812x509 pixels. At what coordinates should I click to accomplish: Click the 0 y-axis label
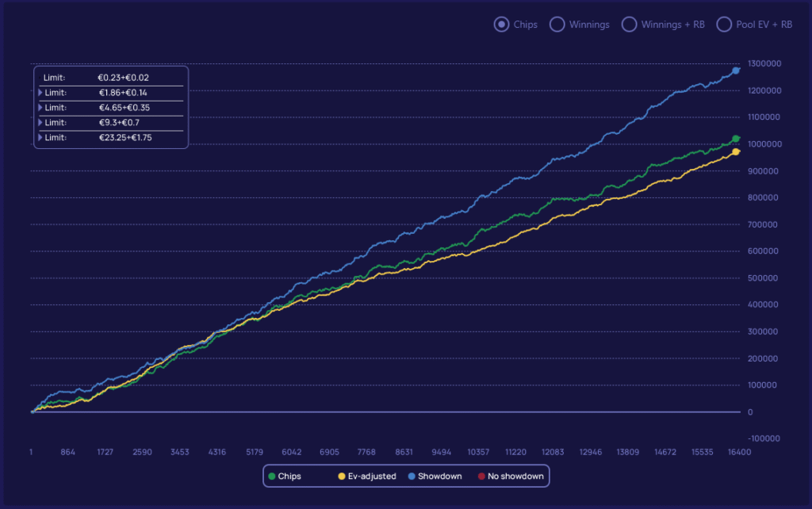point(750,412)
